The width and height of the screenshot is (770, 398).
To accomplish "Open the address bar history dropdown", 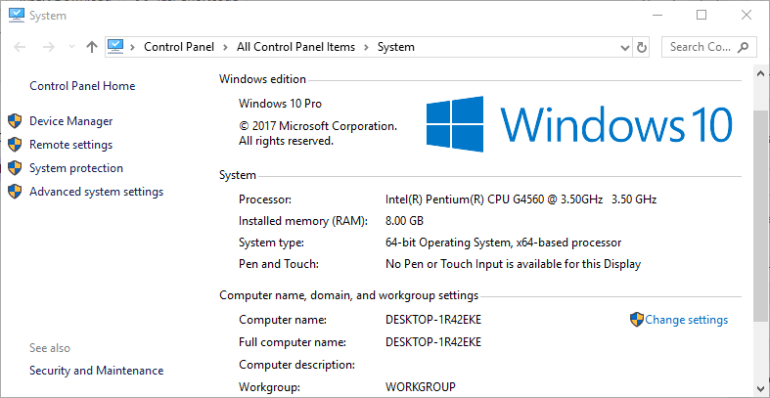I will pyautogui.click(x=625, y=48).
